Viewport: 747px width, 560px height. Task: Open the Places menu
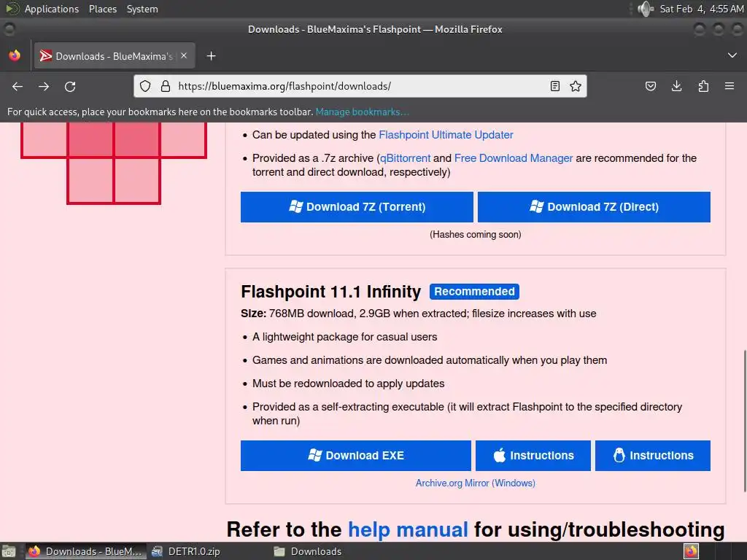103,9
